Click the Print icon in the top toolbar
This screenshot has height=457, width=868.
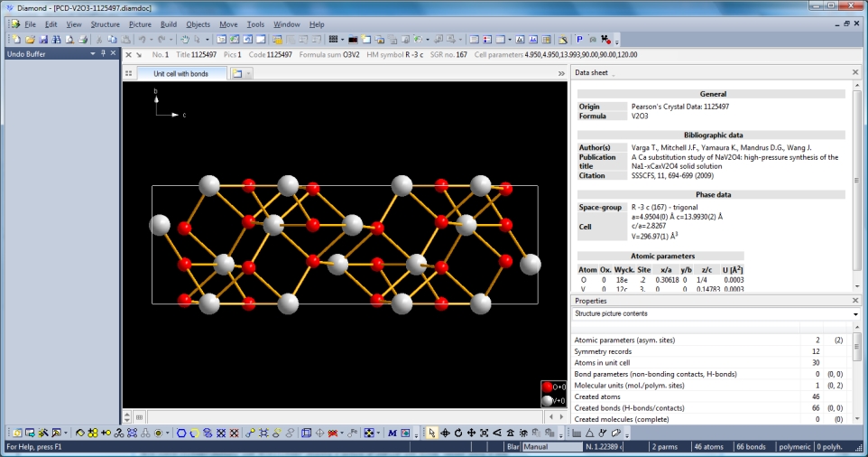pos(83,40)
